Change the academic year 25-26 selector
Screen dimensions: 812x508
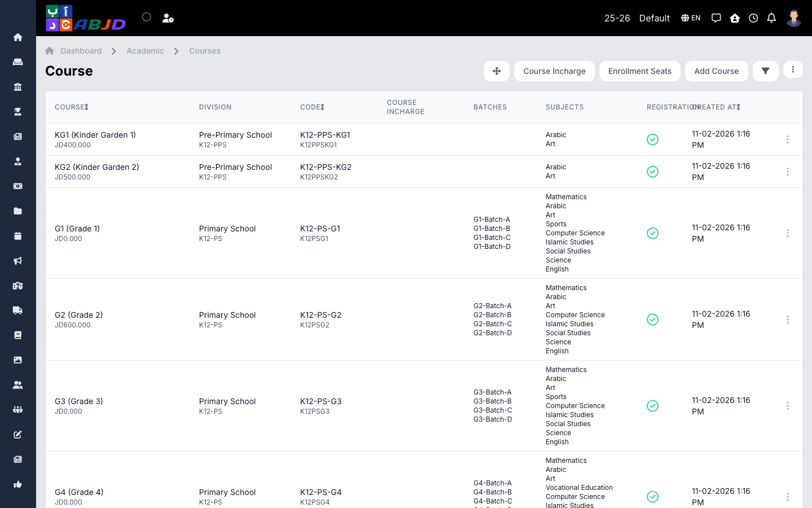click(617, 18)
